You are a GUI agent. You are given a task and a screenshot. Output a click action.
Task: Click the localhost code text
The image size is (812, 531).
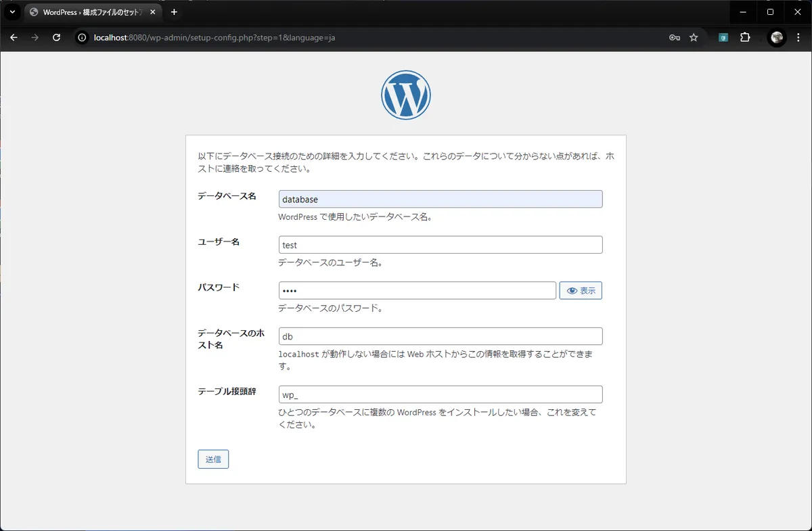(300, 354)
